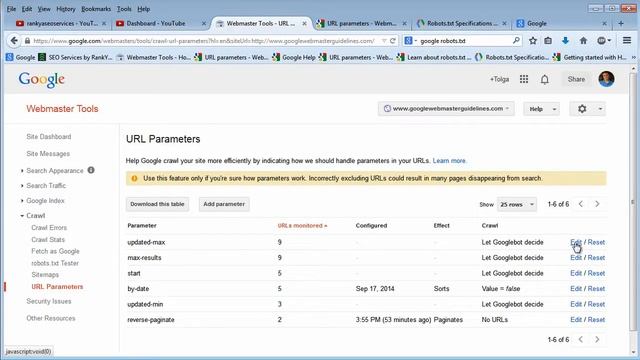The width and height of the screenshot is (640, 360).
Task: Open Security Issues in sidebar
Action: (x=49, y=301)
